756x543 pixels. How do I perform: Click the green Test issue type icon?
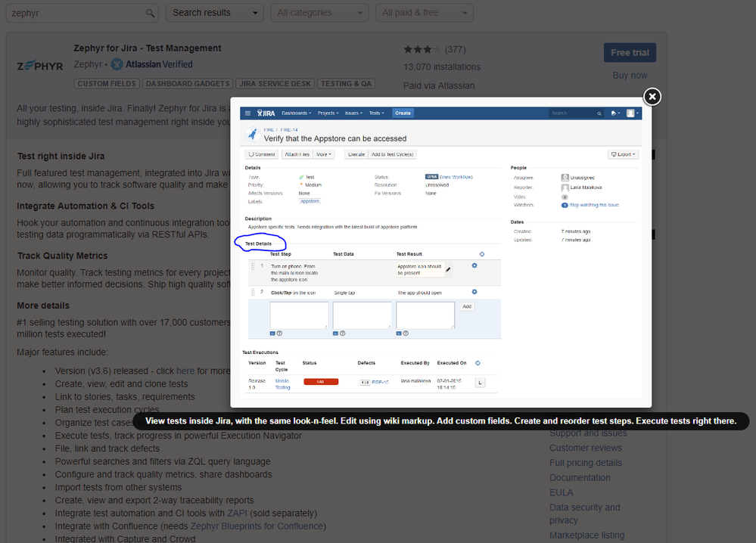(x=301, y=177)
